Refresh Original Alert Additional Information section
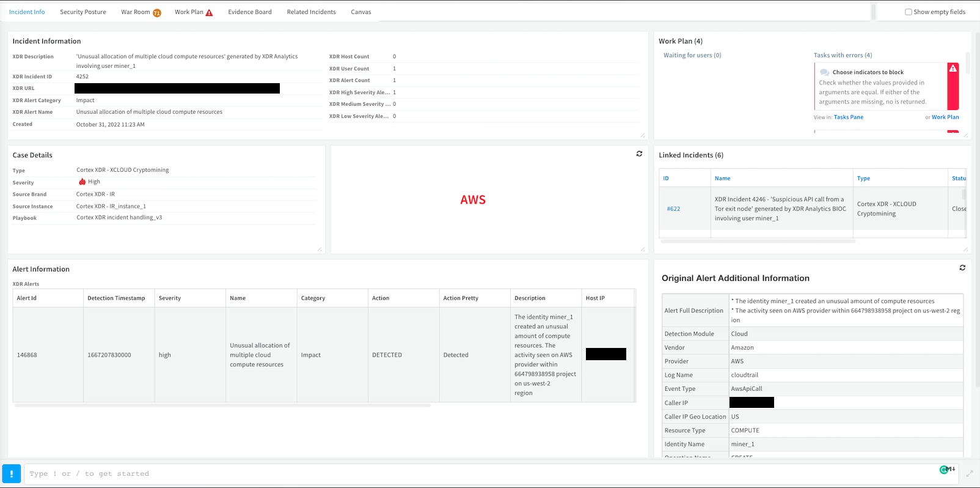 pyautogui.click(x=962, y=268)
